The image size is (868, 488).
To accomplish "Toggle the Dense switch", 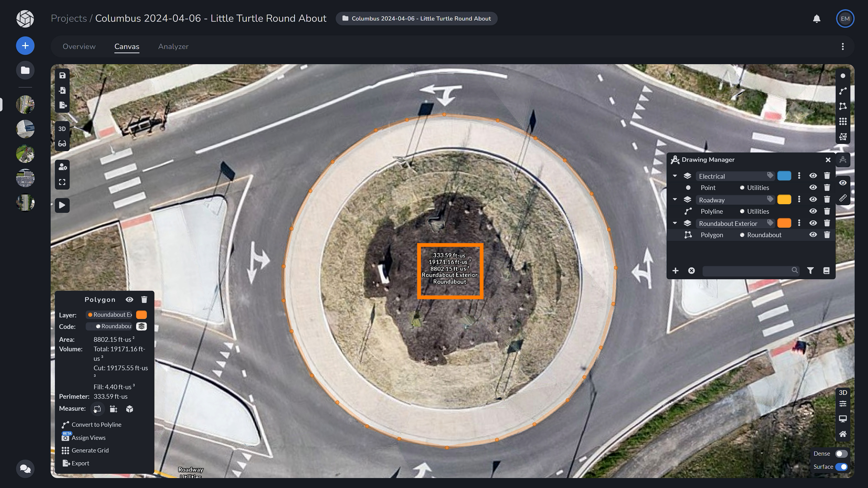I will coord(841,454).
